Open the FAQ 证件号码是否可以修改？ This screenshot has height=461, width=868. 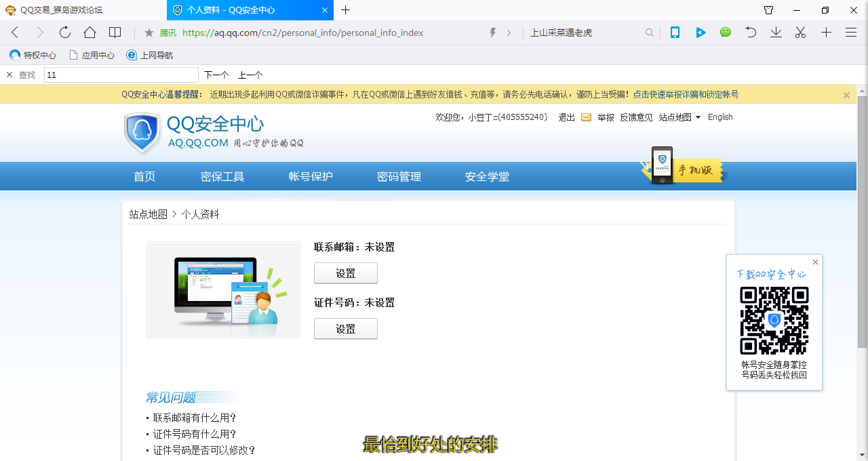204,450
